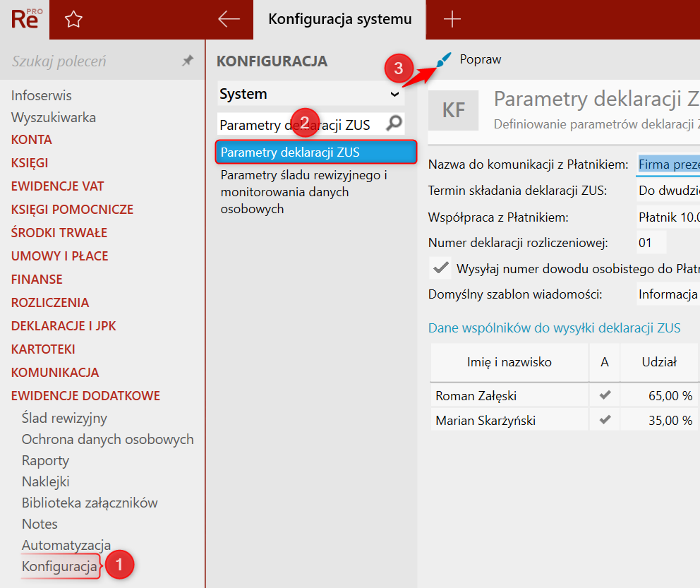Image resolution: width=700 pixels, height=588 pixels.
Task: Click the 35,00 % share value
Action: pos(670,420)
